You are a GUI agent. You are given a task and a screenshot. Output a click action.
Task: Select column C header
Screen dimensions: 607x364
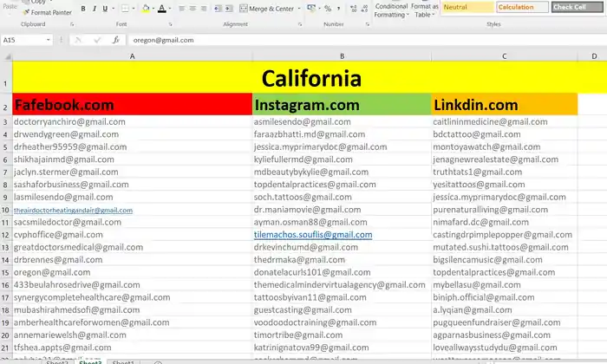point(505,56)
